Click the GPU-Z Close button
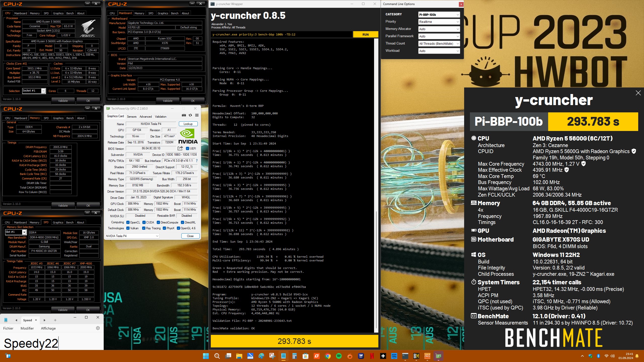 tap(190, 236)
